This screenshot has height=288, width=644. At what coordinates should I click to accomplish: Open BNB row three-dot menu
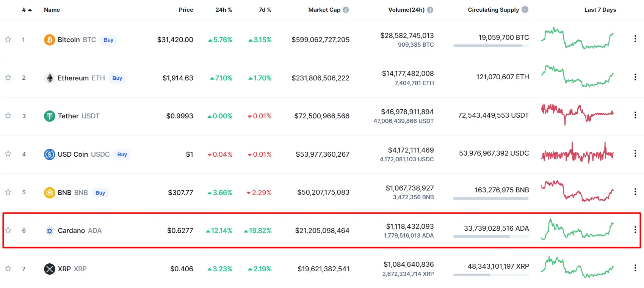[635, 192]
